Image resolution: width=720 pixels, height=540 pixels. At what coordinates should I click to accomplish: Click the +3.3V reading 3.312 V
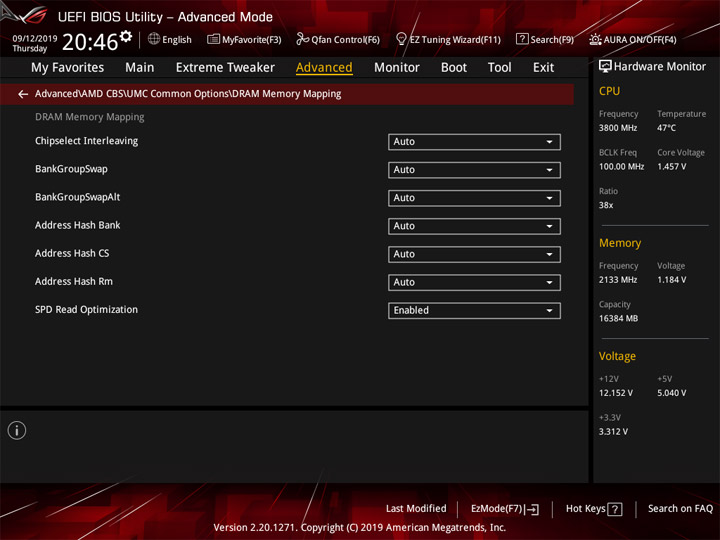point(613,432)
